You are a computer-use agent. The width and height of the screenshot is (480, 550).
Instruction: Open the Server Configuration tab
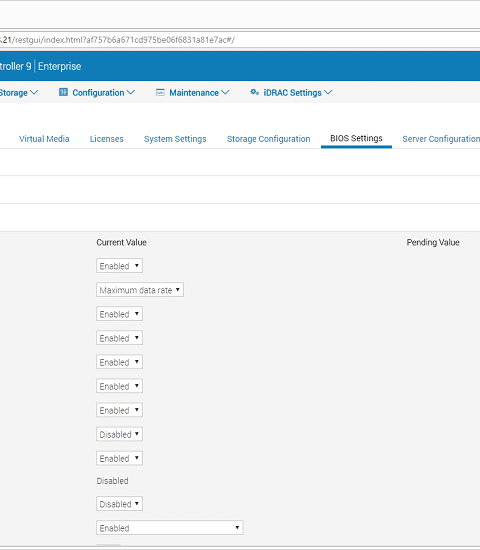(441, 139)
